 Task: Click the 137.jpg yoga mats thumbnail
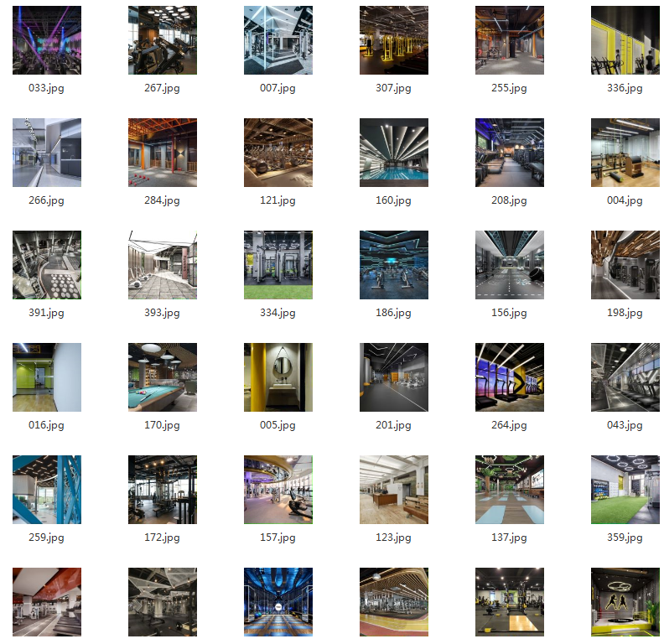[509, 490]
